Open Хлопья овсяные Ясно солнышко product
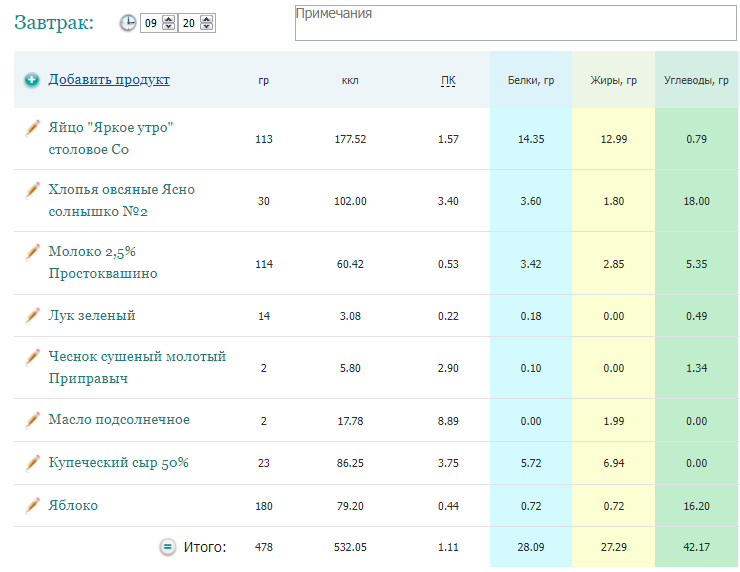The image size is (740, 572). click(x=122, y=200)
